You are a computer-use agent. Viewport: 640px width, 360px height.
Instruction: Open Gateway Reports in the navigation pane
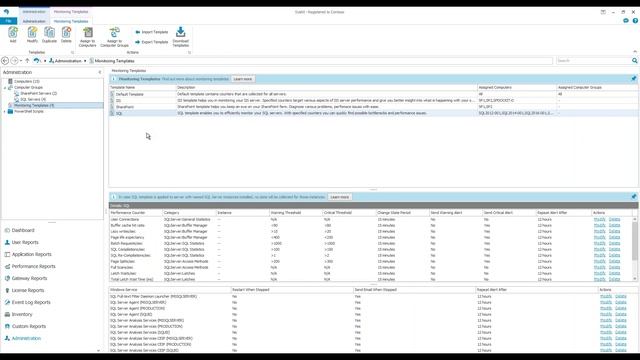pyautogui.click(x=26, y=278)
